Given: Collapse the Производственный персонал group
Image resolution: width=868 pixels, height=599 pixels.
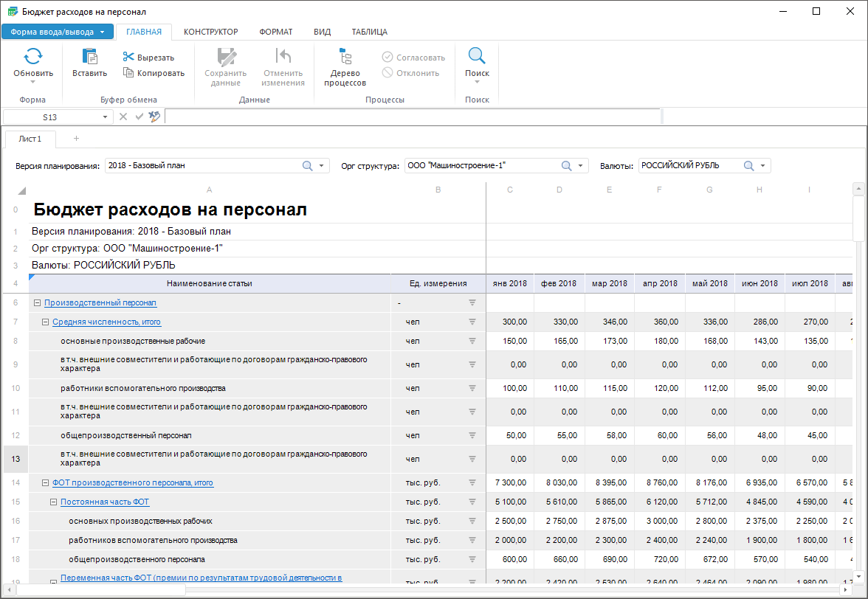Looking at the screenshot, I should pos(38,303).
